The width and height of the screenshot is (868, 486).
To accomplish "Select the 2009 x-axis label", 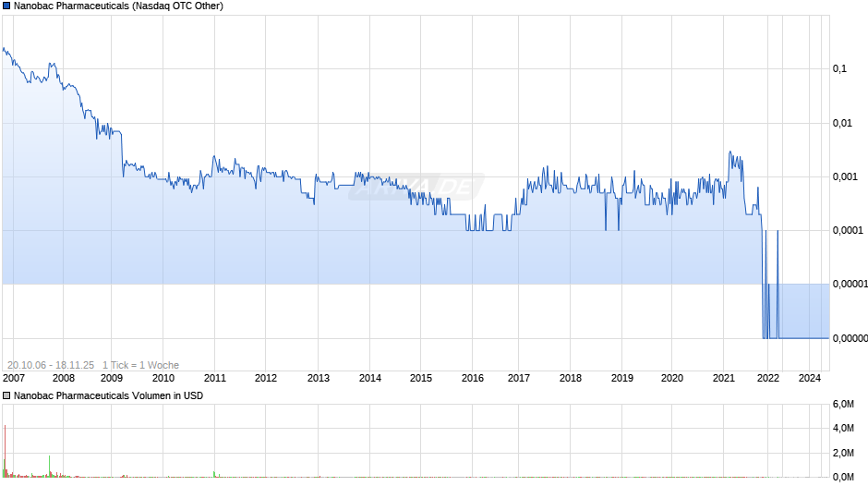I will click(x=111, y=378).
